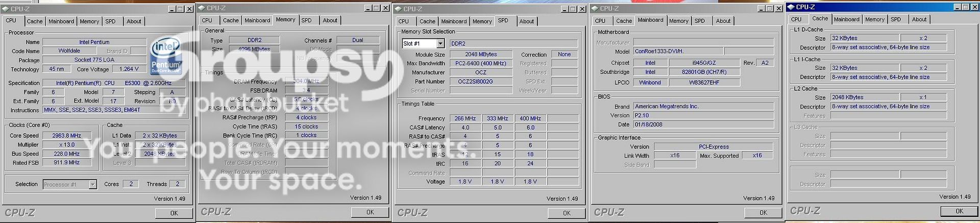Click the processor name field 'Intel Pentium'

click(x=94, y=42)
